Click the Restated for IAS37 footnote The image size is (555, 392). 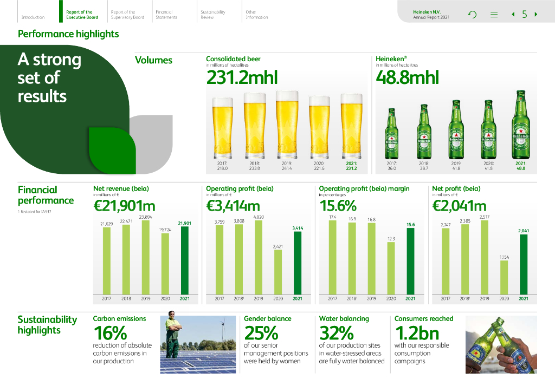(34, 211)
